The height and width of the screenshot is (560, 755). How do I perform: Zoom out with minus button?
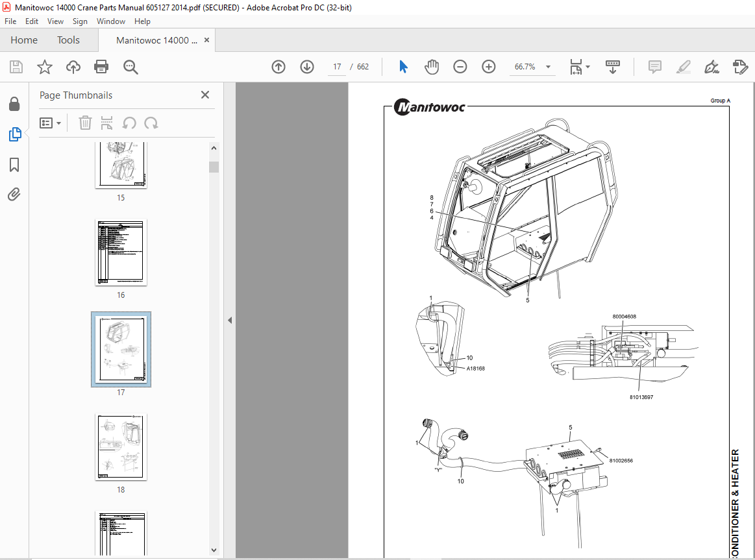click(x=460, y=67)
